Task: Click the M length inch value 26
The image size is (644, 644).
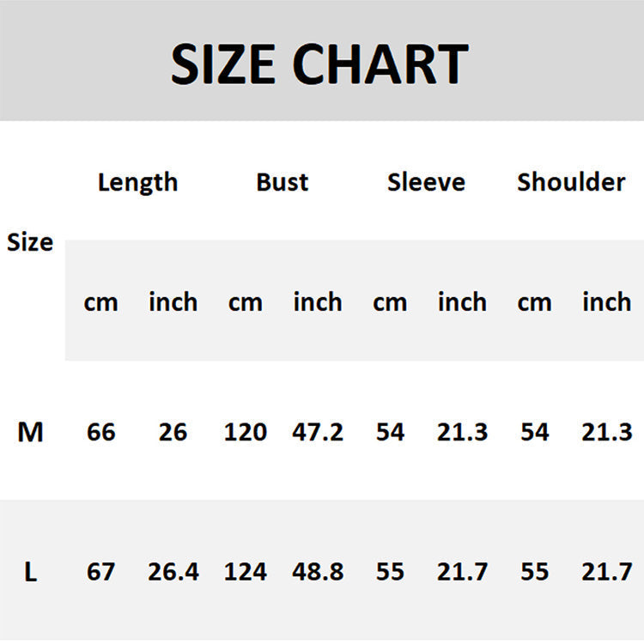Action: coord(173,432)
